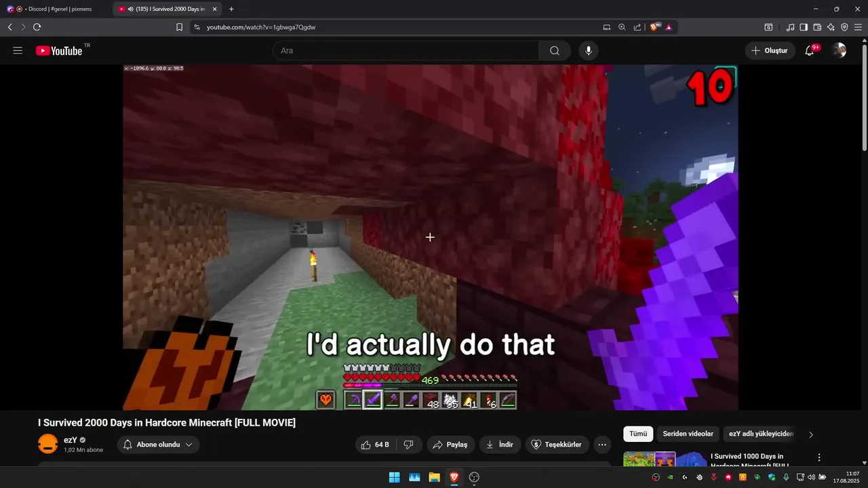The image size is (868, 488).
Task: Open File Explorer from taskbar
Action: click(x=434, y=477)
